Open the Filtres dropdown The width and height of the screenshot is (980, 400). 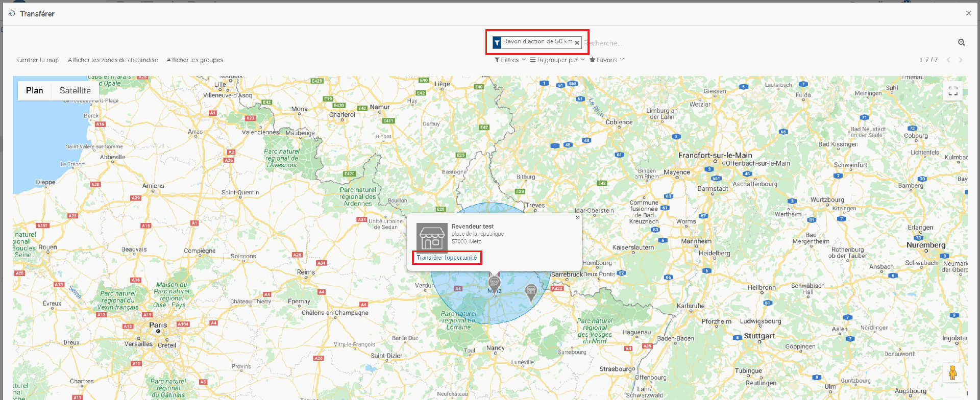(x=510, y=60)
